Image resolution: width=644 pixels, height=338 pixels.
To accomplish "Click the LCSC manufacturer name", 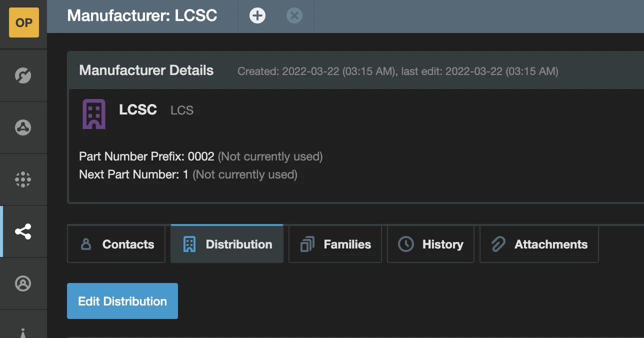I will click(138, 109).
